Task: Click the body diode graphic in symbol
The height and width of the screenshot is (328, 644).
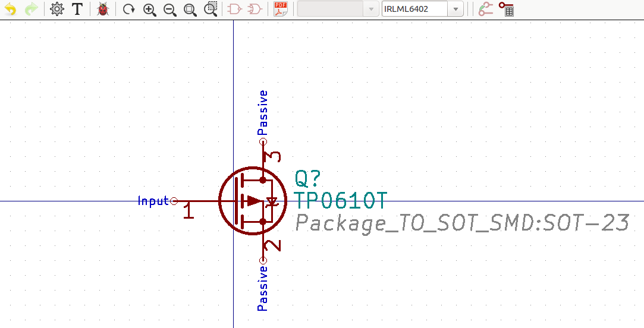Action: 272,201
